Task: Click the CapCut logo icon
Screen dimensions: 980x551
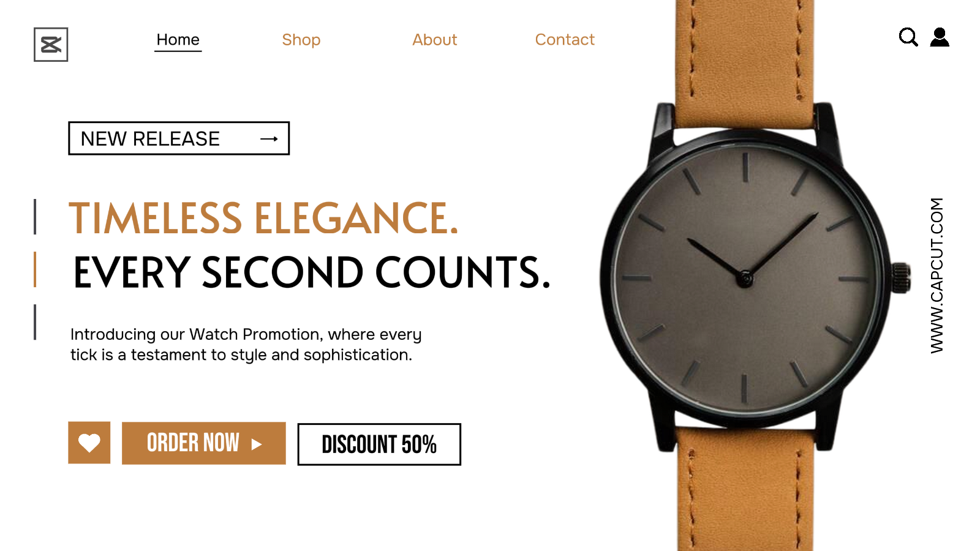Action: (51, 45)
